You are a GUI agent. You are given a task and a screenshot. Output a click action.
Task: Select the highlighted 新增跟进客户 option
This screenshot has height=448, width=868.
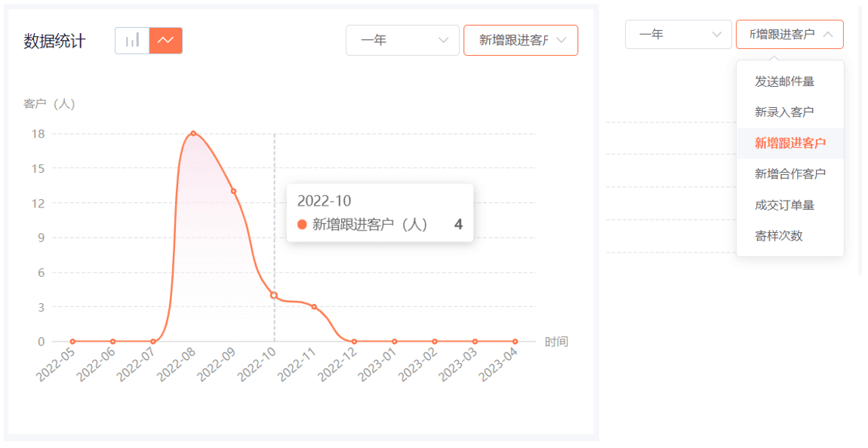click(790, 143)
